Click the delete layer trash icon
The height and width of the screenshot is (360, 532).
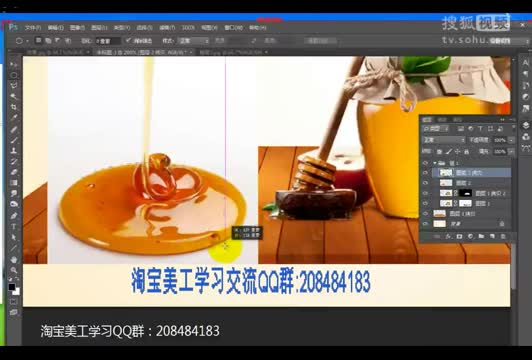503,236
